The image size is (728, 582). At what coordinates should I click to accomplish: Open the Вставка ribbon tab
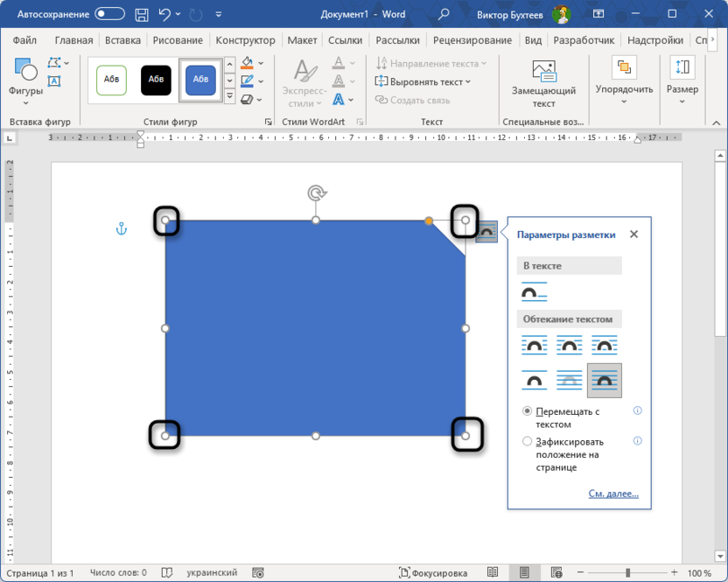click(122, 40)
